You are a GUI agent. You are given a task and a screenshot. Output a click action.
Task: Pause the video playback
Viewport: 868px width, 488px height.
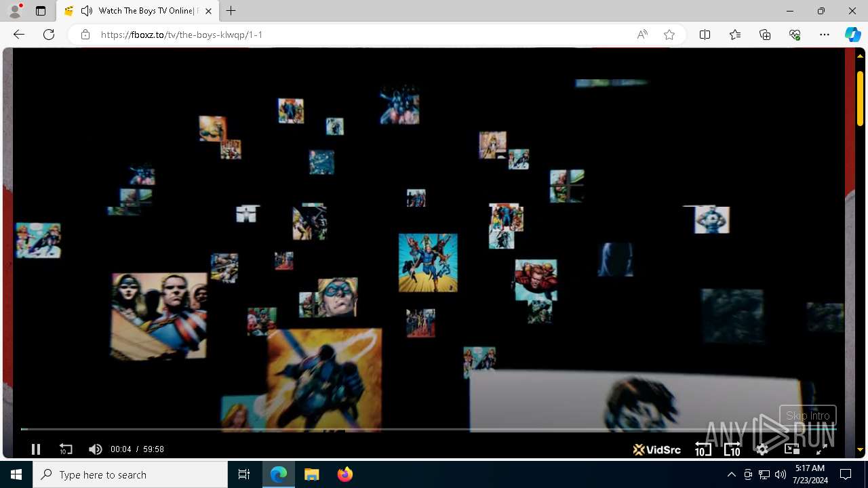tap(36, 449)
